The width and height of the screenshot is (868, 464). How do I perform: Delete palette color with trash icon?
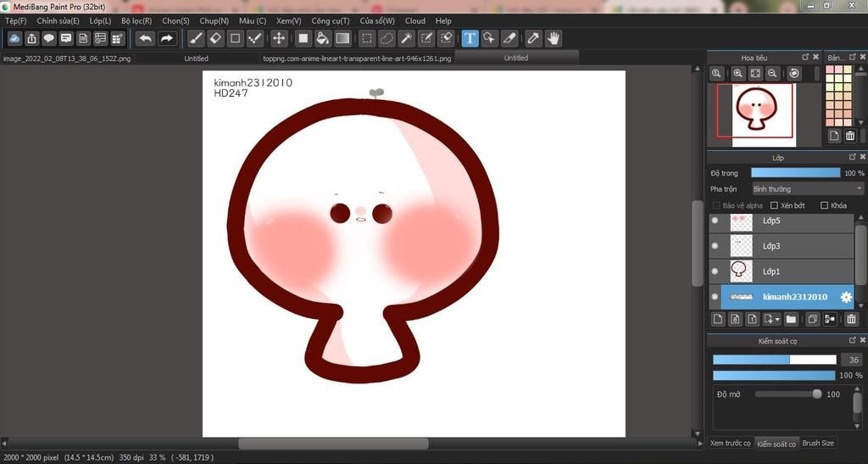850,136
